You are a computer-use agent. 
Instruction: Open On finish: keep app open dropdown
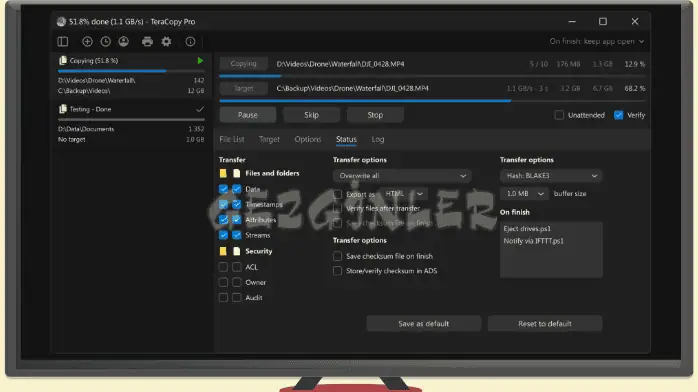597,41
